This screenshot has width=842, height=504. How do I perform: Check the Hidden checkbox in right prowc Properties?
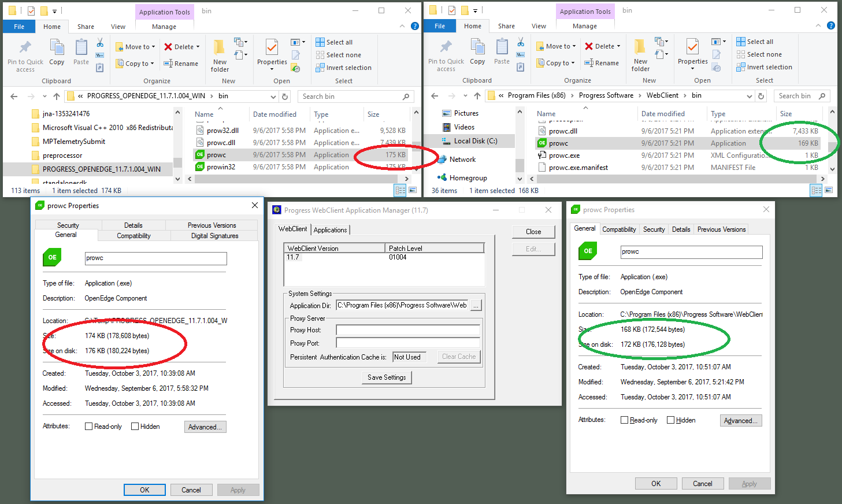[x=672, y=420]
